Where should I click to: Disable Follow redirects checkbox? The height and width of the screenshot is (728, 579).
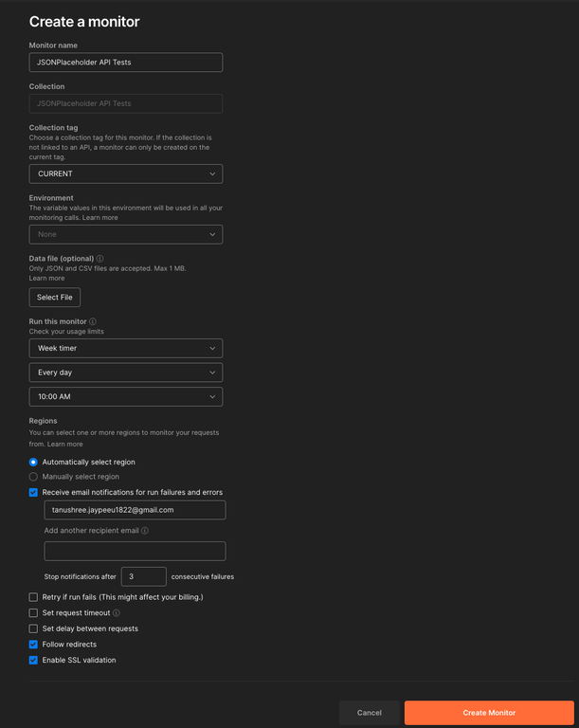click(33, 645)
